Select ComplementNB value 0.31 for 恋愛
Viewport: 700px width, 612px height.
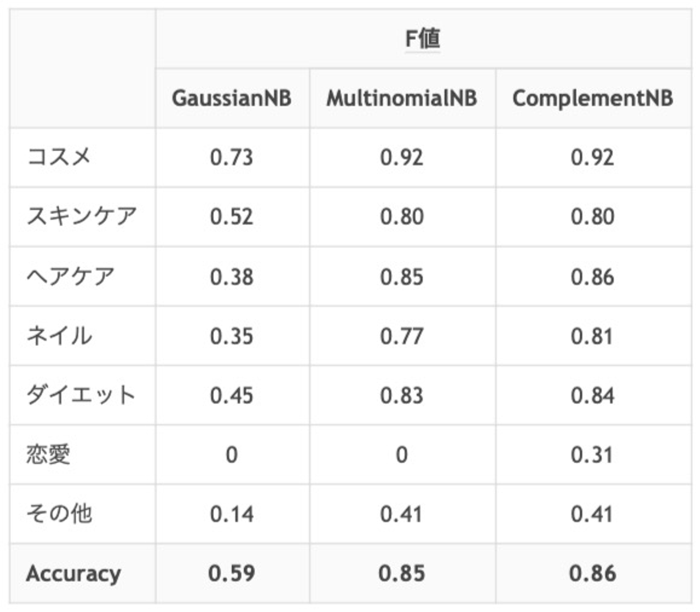592,455
